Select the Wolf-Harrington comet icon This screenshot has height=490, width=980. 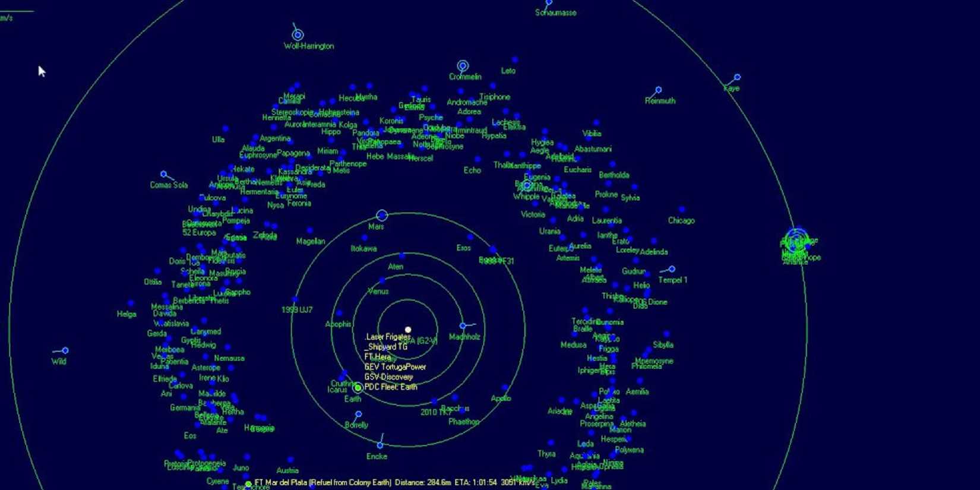(x=298, y=35)
